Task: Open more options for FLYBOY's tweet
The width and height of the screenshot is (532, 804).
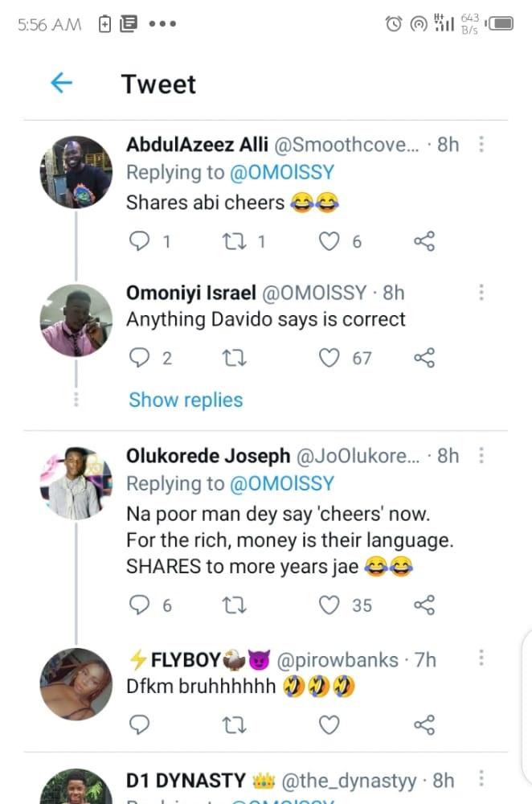Action: [x=481, y=658]
